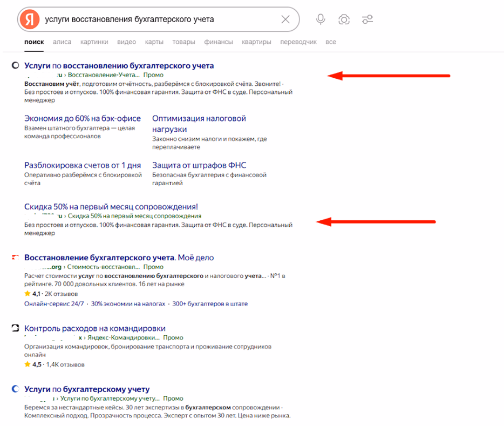Open the карты tab
Viewport: 504px width, 426px height.
tap(154, 42)
